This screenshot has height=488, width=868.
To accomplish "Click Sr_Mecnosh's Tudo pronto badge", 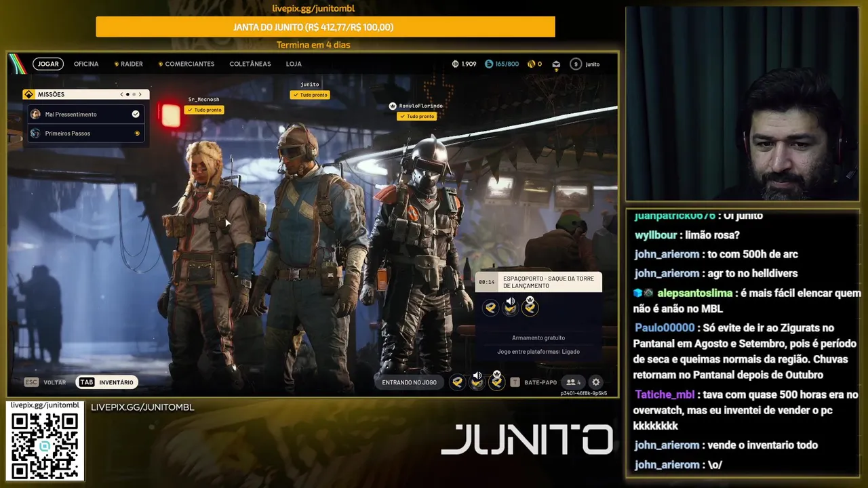I will pos(203,110).
